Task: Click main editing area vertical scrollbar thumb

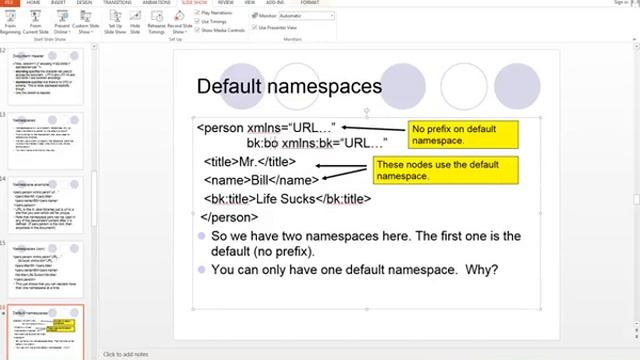Action: point(636,199)
